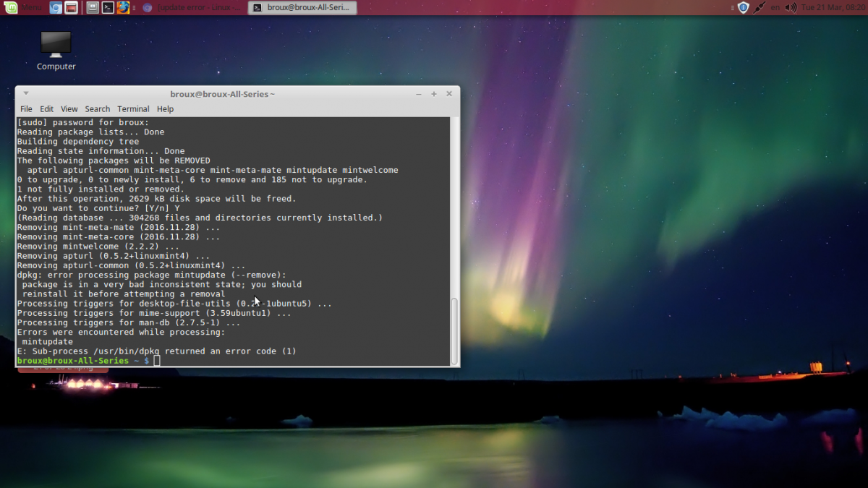Open the network connection tray icon

pos(759,8)
